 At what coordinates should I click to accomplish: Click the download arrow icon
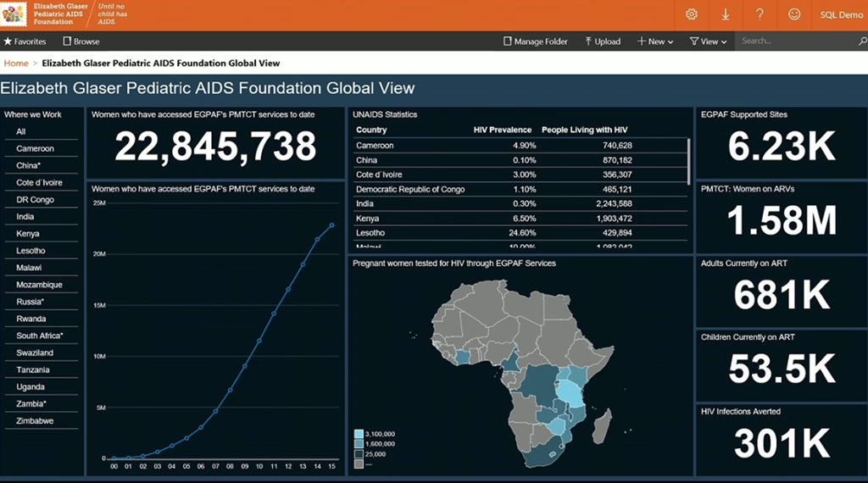pos(726,14)
